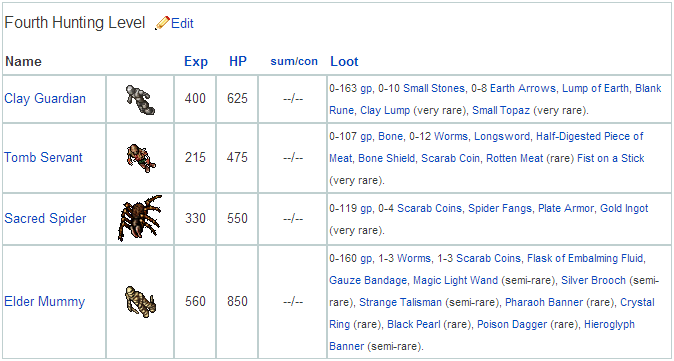Click the Tomb Servant creature sprite

click(140, 158)
